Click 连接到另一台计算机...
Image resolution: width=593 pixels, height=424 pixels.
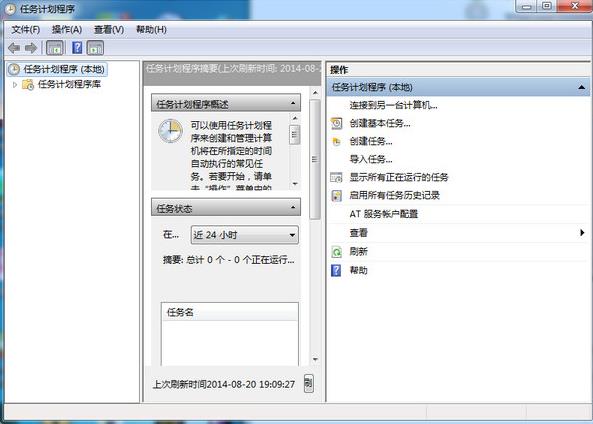(393, 106)
